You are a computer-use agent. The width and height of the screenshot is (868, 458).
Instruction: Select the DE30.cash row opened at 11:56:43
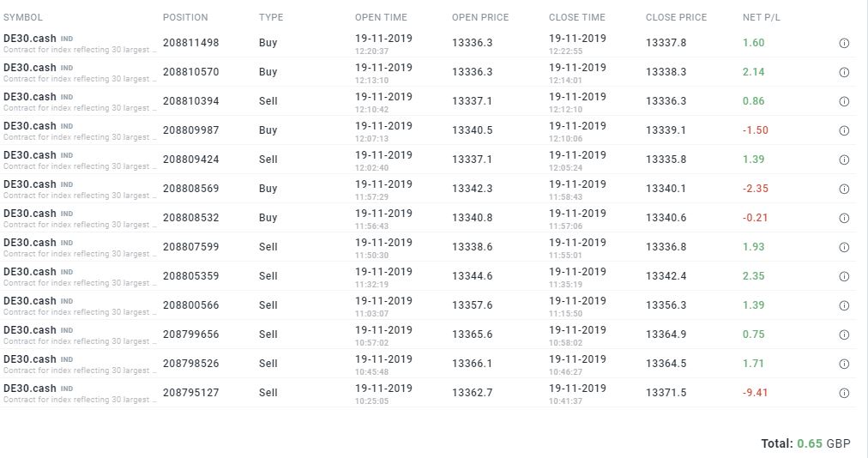pos(428,218)
